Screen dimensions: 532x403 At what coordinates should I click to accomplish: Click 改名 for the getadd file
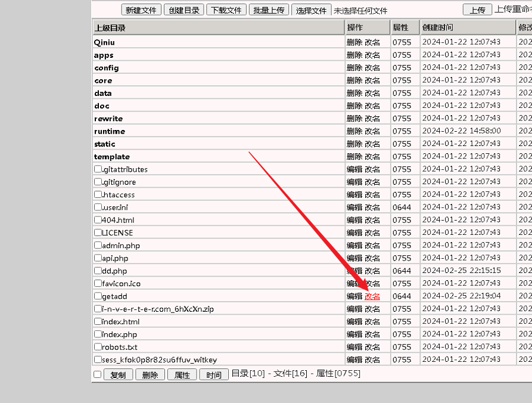[x=372, y=296]
